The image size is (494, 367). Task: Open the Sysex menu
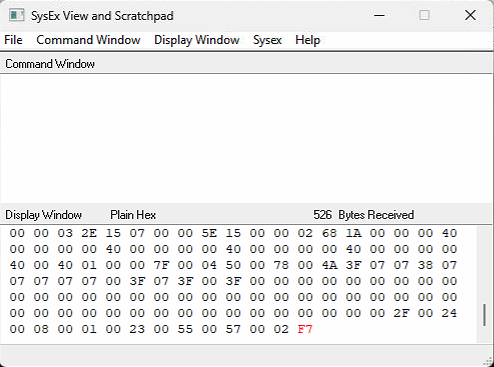coord(267,40)
